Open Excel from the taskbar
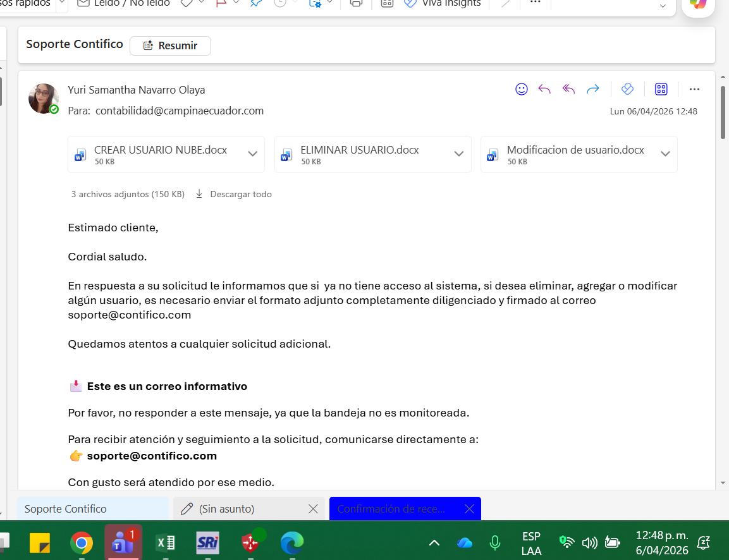Screen dimensions: 729x560 (x=166, y=543)
